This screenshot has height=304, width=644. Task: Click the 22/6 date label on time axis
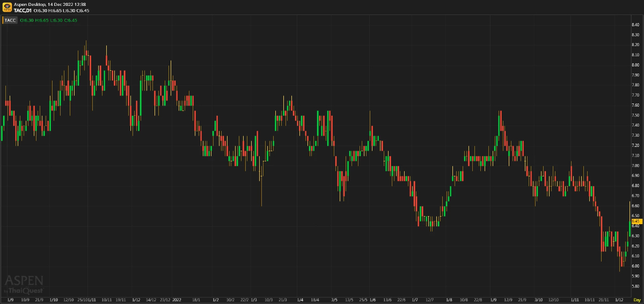tap(401, 300)
